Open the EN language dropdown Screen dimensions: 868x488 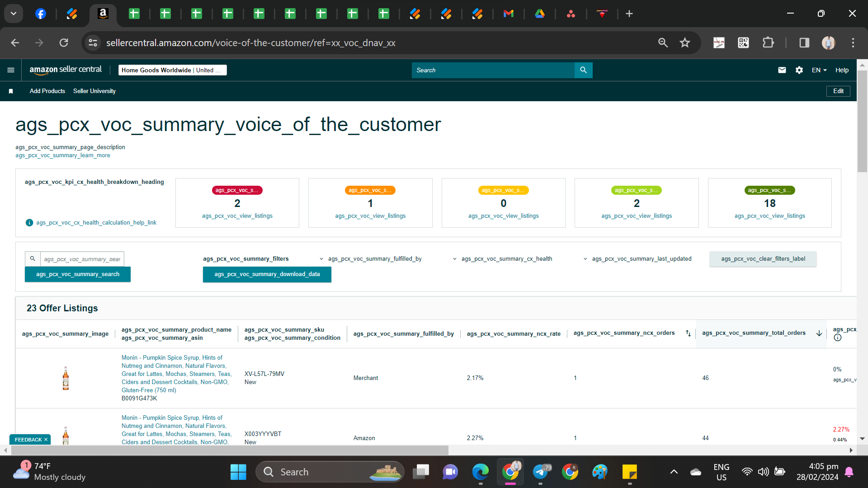tap(819, 70)
